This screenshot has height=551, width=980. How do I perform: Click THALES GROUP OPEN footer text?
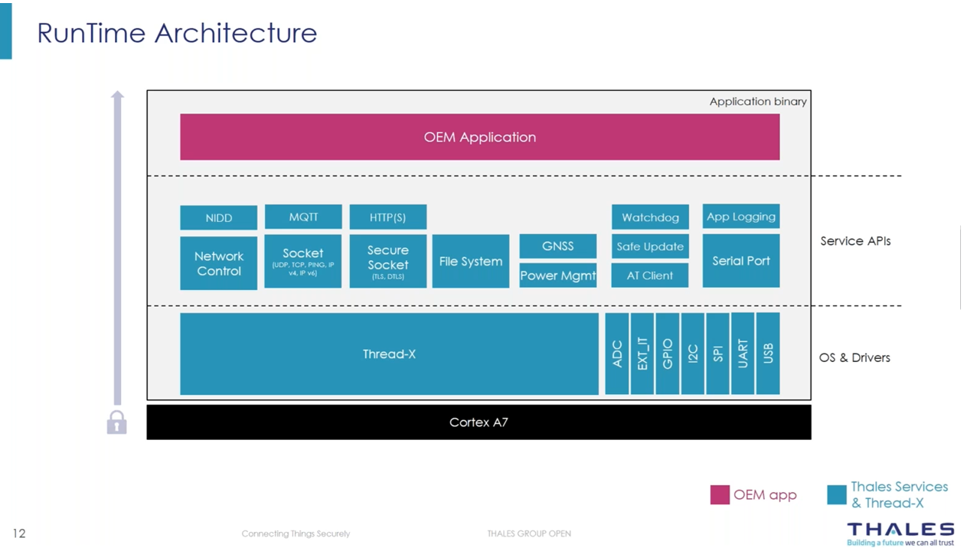529,533
